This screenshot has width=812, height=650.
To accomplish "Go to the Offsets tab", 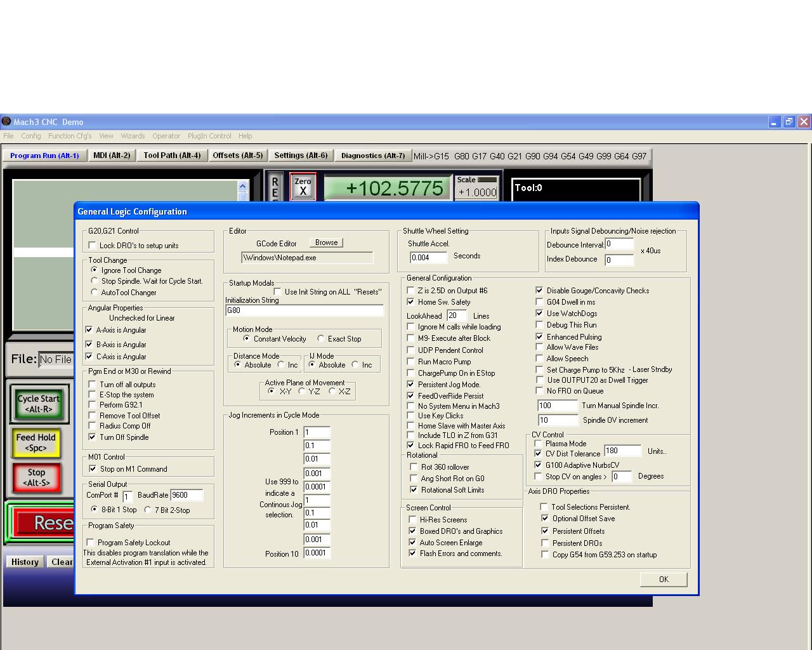I will pos(238,156).
